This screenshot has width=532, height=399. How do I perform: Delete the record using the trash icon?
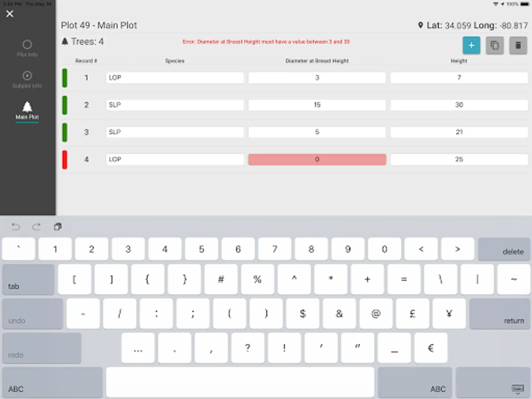pyautogui.click(x=518, y=45)
